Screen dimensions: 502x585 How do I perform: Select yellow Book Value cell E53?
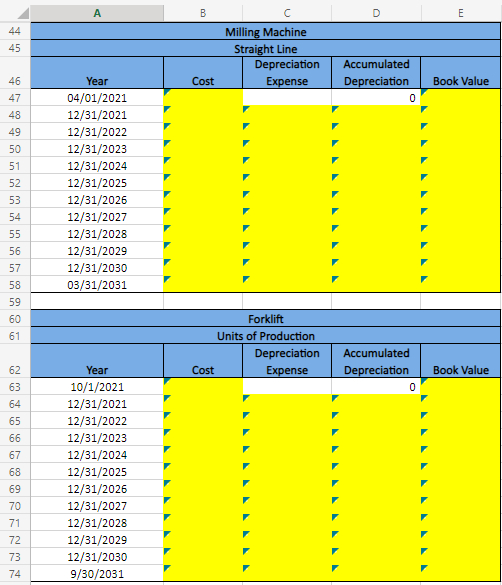461,200
